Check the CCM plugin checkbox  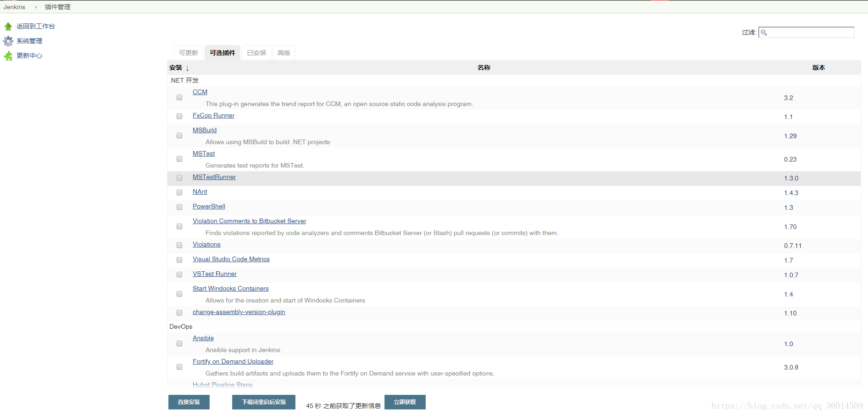[179, 97]
